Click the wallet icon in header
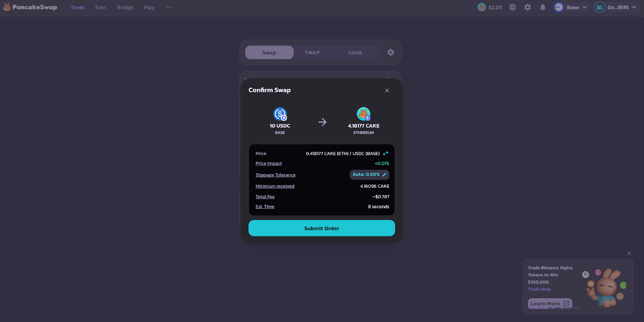 pos(599,7)
